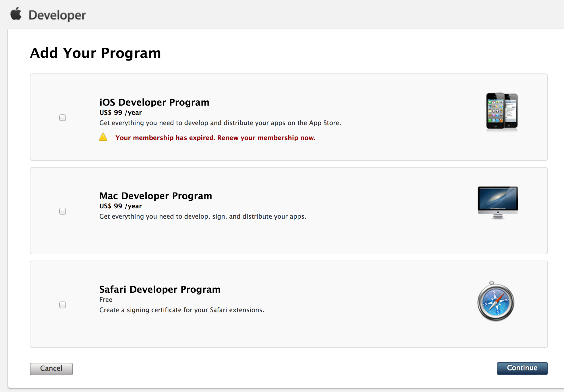Select the Mac Developer Program title
This screenshot has width=564, height=392.
click(156, 196)
